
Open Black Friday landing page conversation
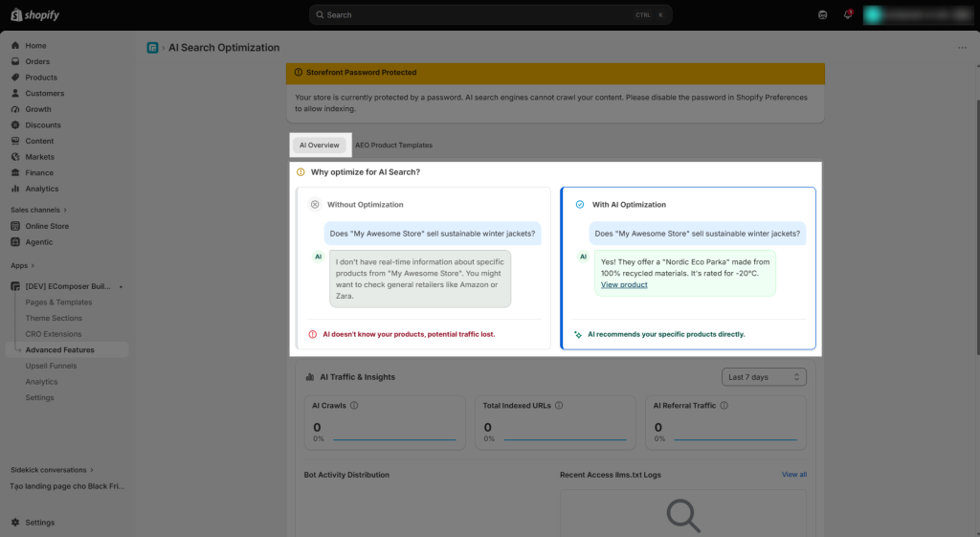pyautogui.click(x=67, y=486)
